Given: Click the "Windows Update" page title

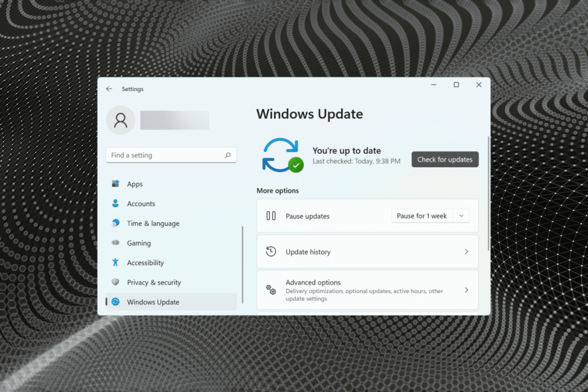Looking at the screenshot, I should click(x=309, y=114).
